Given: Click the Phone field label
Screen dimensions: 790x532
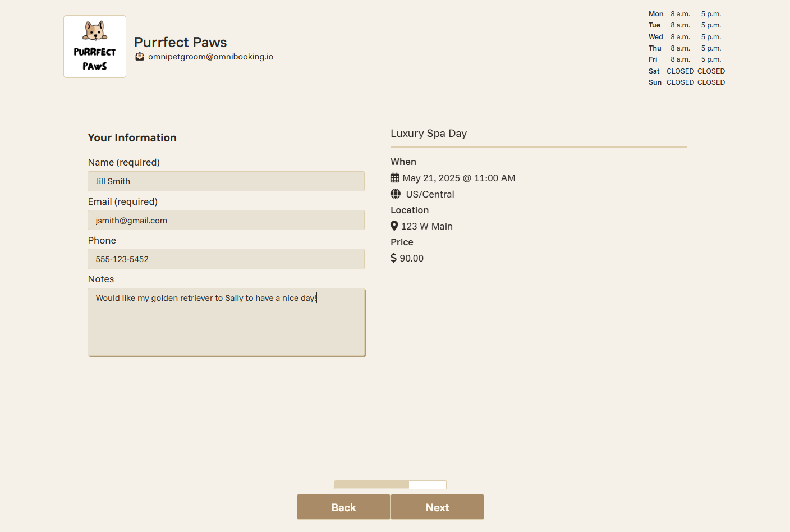Looking at the screenshot, I should tap(102, 240).
